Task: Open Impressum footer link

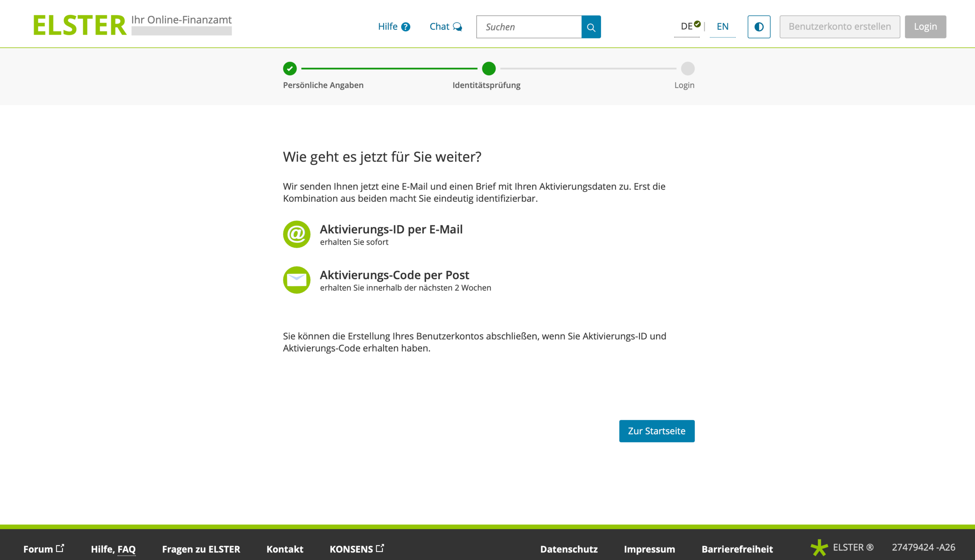Action: coord(649,549)
